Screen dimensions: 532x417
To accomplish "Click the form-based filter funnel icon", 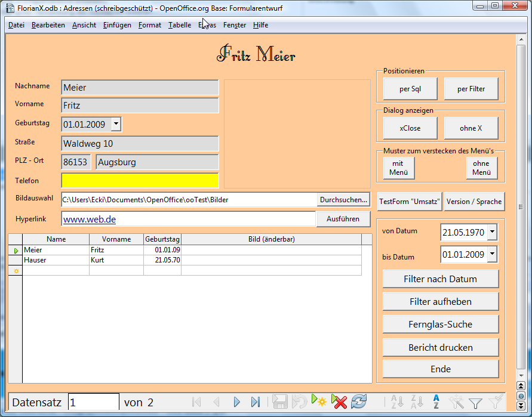I will coord(475,403).
